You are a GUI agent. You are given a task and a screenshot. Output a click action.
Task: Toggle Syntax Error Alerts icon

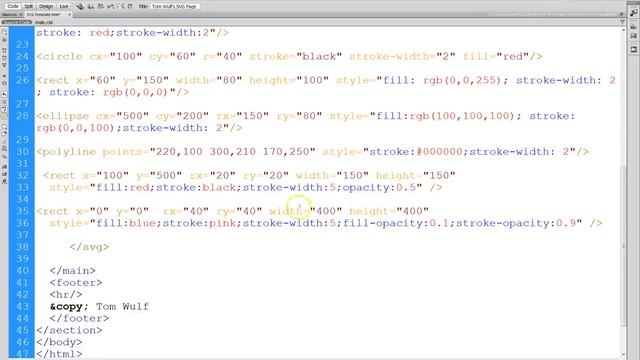point(4,117)
